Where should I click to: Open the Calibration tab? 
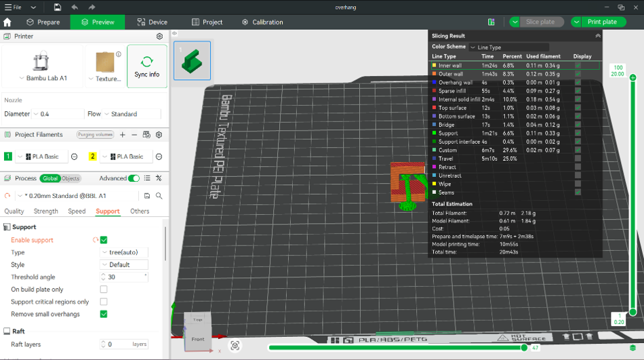tap(262, 22)
